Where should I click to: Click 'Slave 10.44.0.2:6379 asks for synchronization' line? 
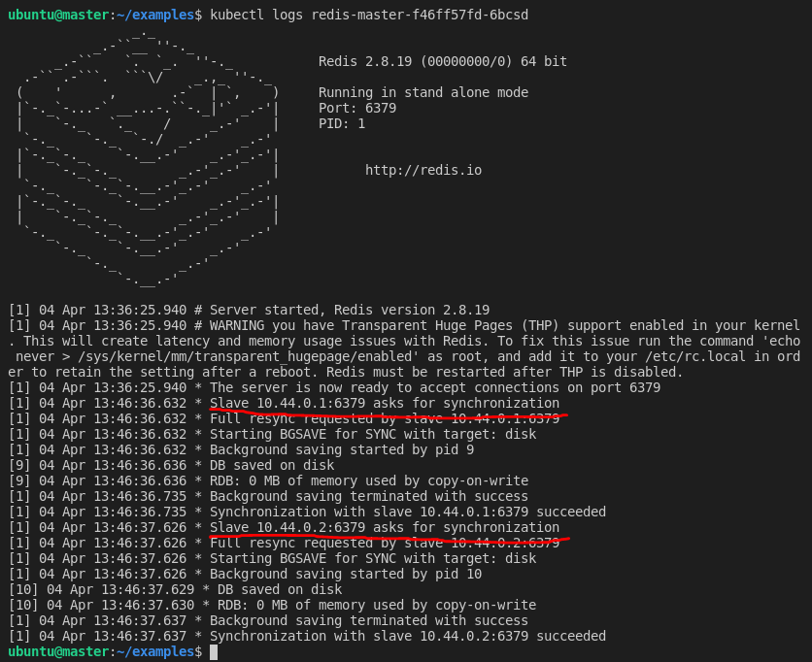284,527
